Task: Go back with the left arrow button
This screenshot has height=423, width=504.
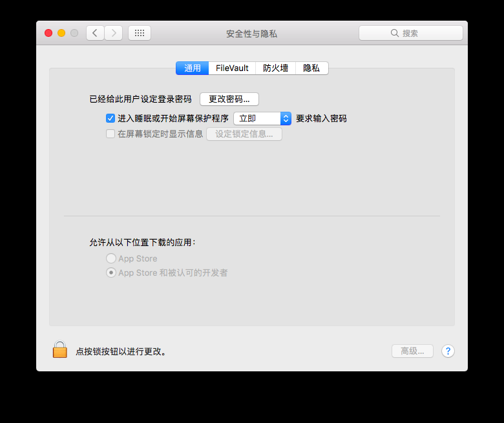Action: click(95, 33)
